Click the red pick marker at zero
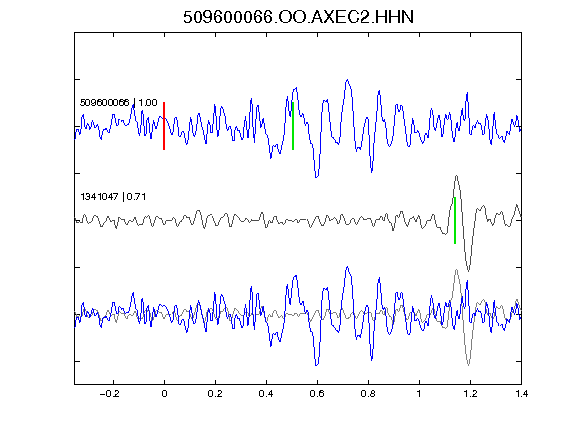This screenshot has height=432, width=576. tap(164, 126)
